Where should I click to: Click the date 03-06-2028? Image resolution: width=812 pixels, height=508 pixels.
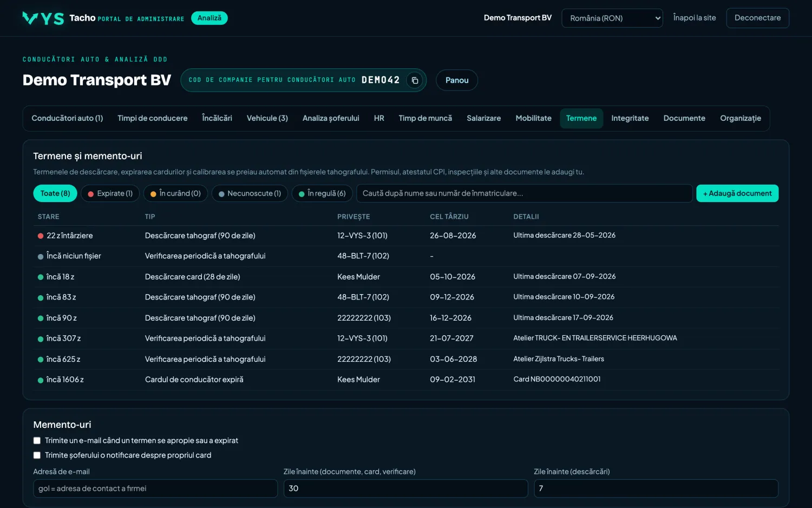pyautogui.click(x=454, y=359)
